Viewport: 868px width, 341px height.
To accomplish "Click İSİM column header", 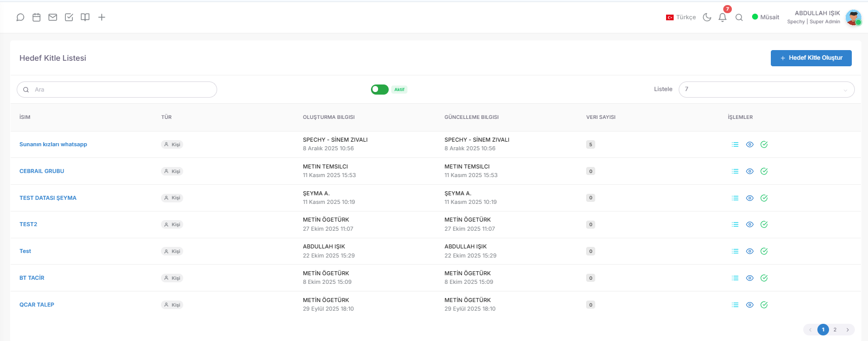I will click(25, 117).
